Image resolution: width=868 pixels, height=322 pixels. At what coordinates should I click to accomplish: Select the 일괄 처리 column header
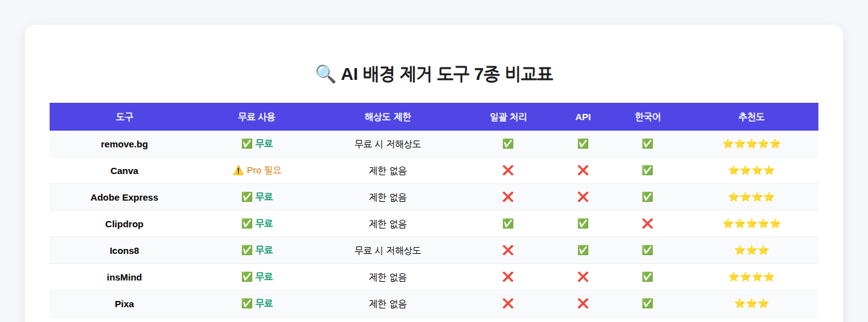point(508,117)
